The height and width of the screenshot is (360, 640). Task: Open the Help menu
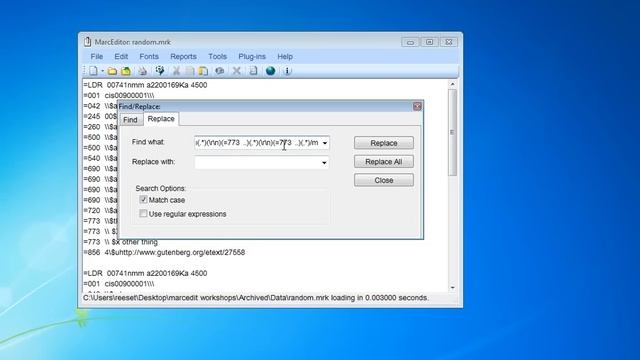[x=285, y=56]
